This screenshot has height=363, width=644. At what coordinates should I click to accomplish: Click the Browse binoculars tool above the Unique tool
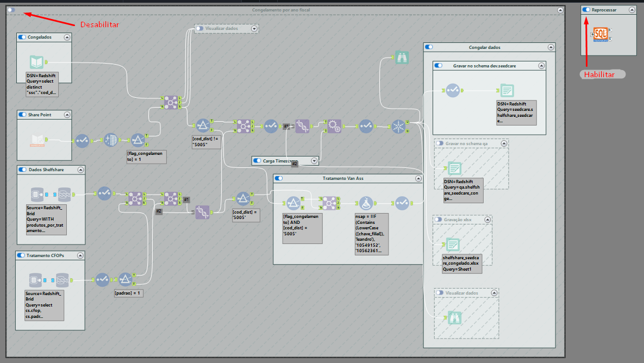[402, 58]
